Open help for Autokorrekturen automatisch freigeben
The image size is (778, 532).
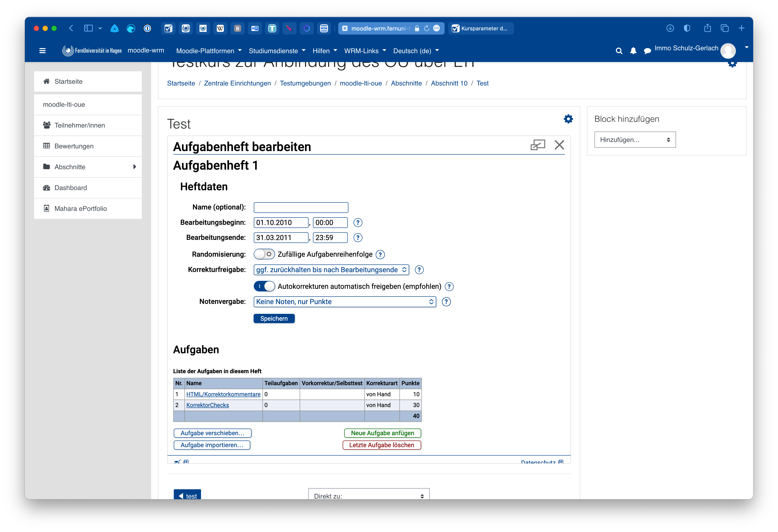[x=449, y=287]
